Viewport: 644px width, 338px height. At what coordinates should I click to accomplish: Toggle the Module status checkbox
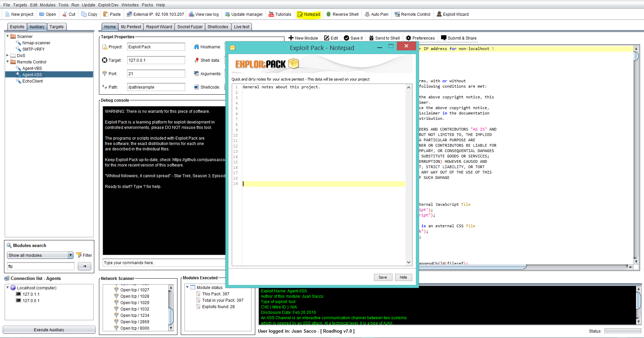click(193, 288)
